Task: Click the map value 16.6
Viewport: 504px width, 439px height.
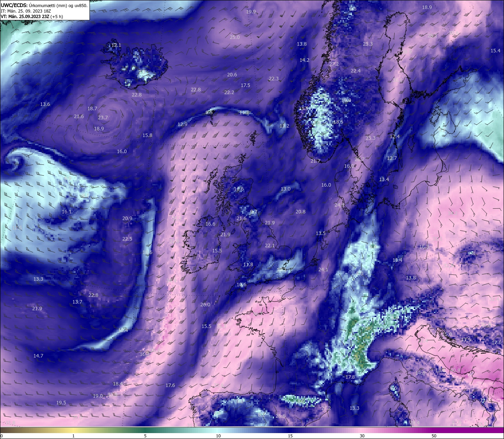Action: [x=210, y=224]
